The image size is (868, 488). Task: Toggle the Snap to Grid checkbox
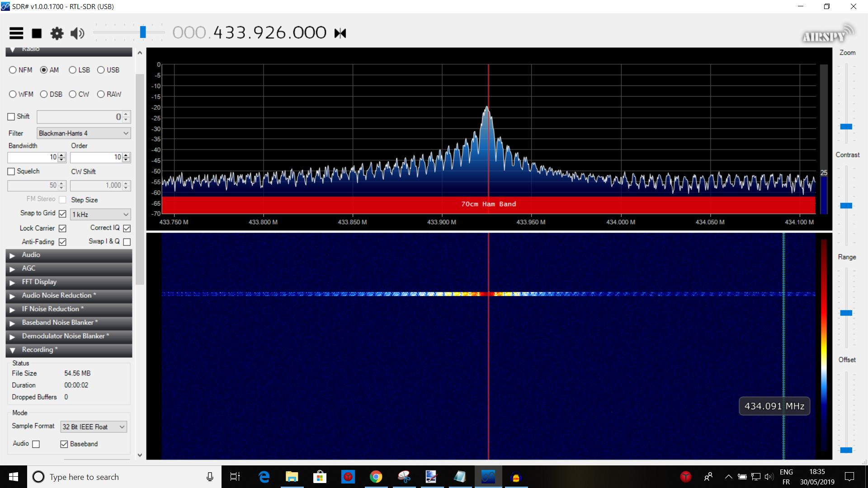pyautogui.click(x=62, y=214)
